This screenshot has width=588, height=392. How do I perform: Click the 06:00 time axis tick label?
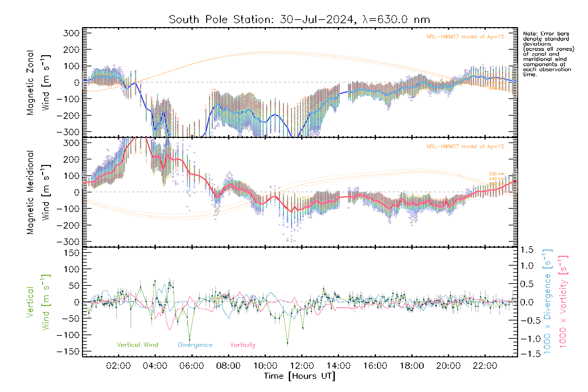click(191, 366)
